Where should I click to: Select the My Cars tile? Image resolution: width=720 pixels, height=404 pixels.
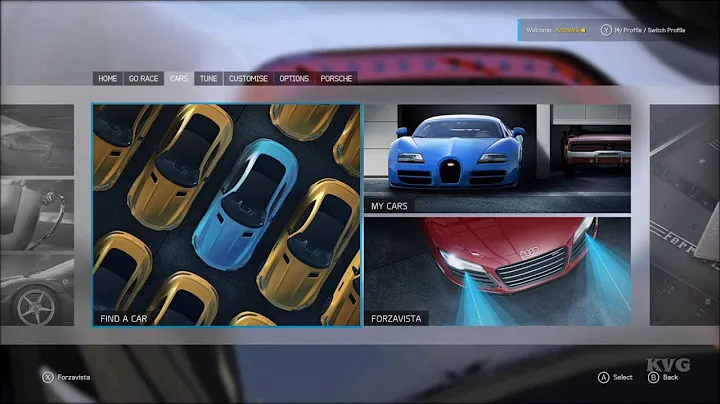497,158
